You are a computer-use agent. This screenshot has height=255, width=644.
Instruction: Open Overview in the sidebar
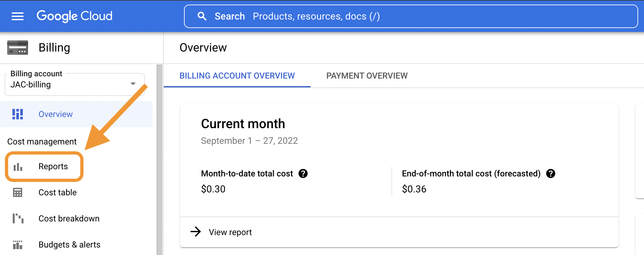tap(76, 114)
